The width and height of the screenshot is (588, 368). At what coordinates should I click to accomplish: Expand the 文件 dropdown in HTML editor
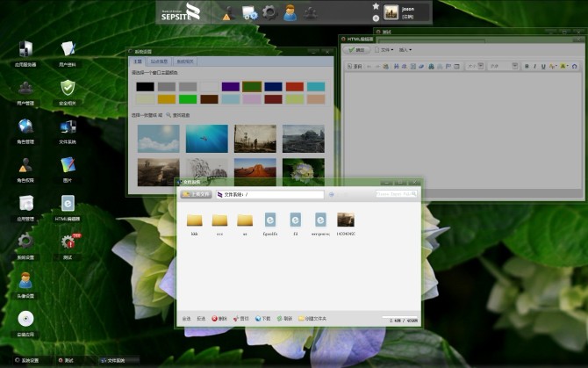point(385,50)
